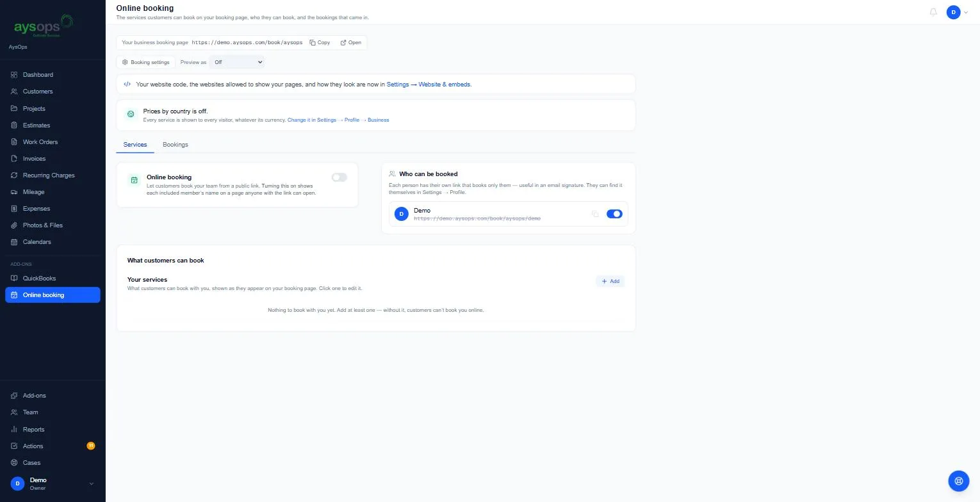Click the Expenses receipt icon

coord(14,208)
